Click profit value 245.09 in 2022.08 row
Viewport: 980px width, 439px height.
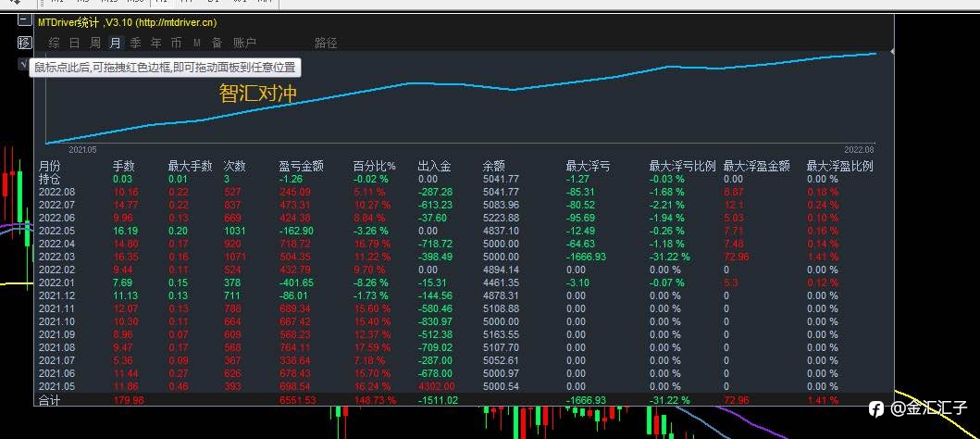[x=295, y=192]
